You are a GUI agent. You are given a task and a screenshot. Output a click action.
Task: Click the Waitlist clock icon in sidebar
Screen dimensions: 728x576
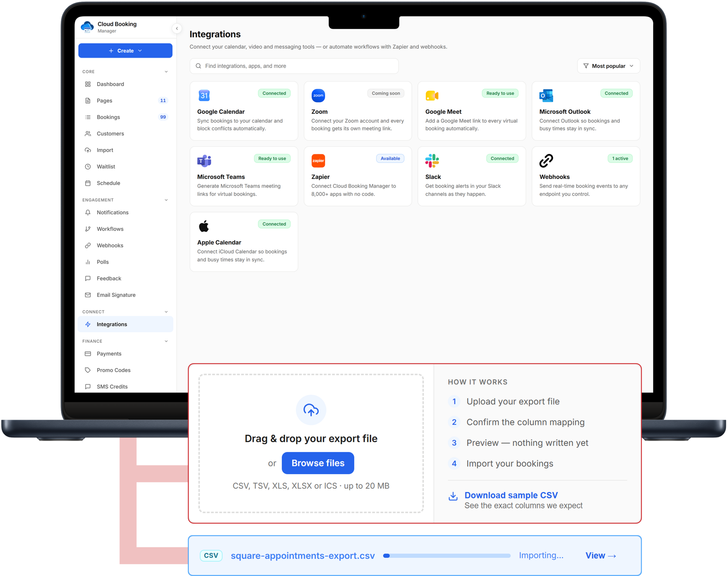tap(88, 166)
